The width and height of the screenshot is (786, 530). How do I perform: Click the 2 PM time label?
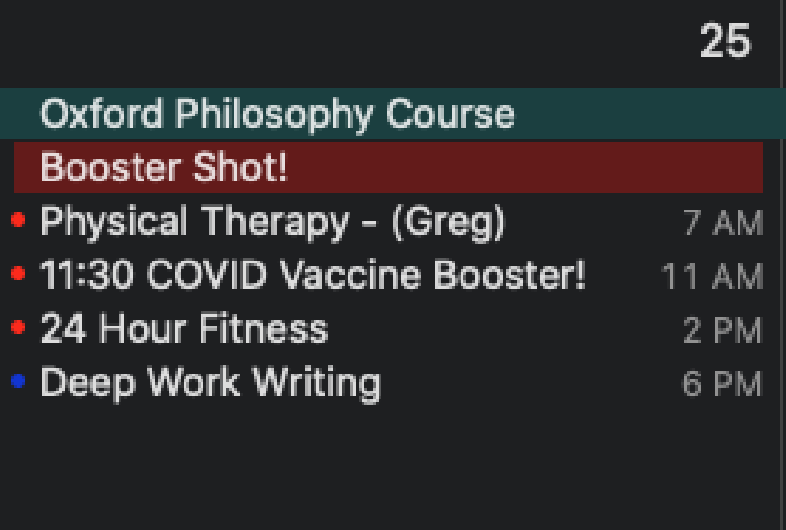point(722,329)
